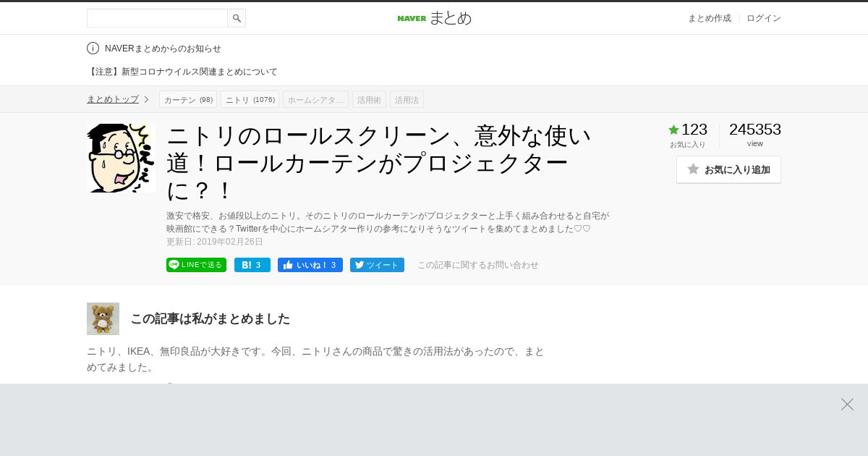Click the info circle notice icon
Viewport: 868px width, 456px height.
click(x=93, y=48)
